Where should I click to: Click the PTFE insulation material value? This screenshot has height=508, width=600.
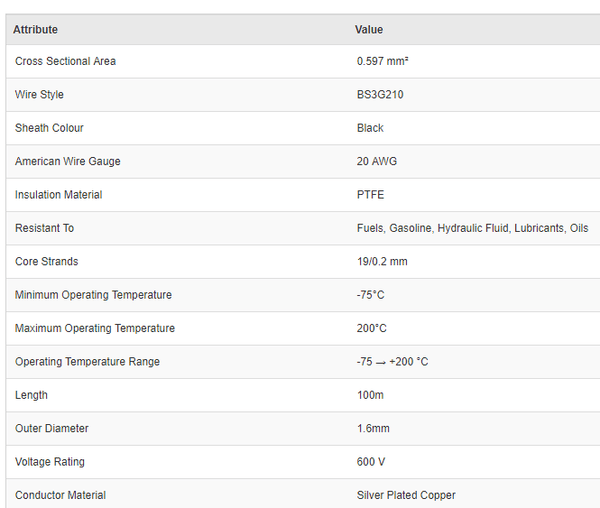tap(370, 195)
